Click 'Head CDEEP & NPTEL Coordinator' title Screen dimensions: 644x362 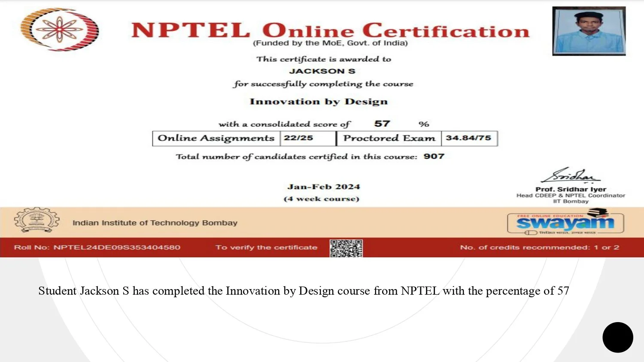[x=571, y=196]
